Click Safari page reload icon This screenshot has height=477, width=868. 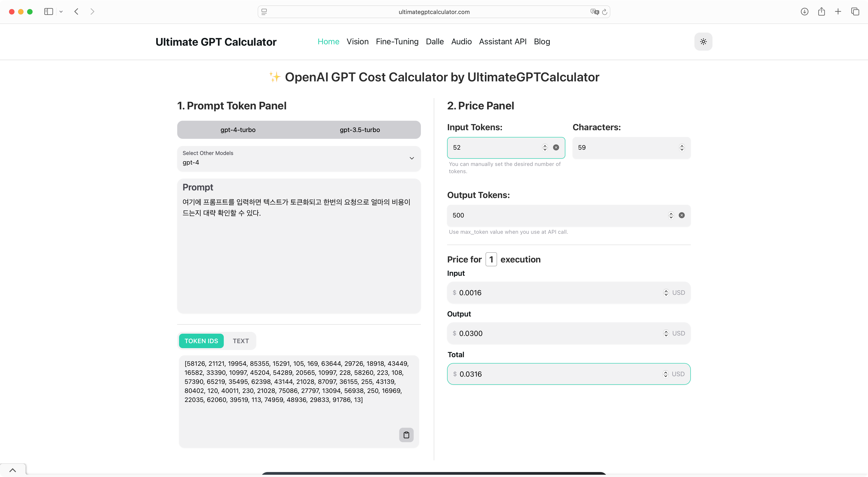pyautogui.click(x=604, y=12)
